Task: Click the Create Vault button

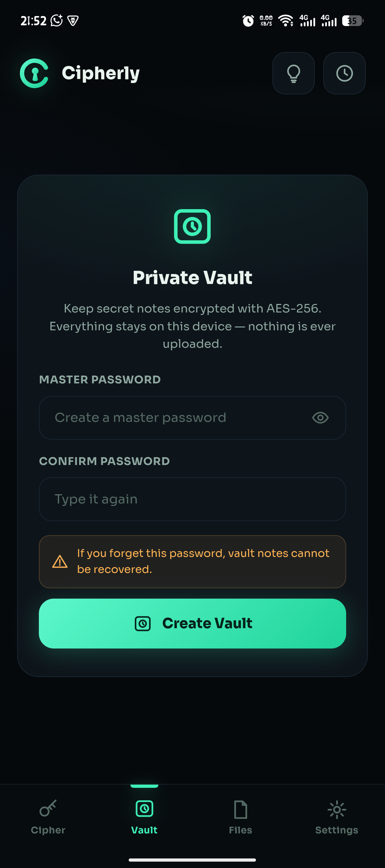Action: [x=192, y=624]
